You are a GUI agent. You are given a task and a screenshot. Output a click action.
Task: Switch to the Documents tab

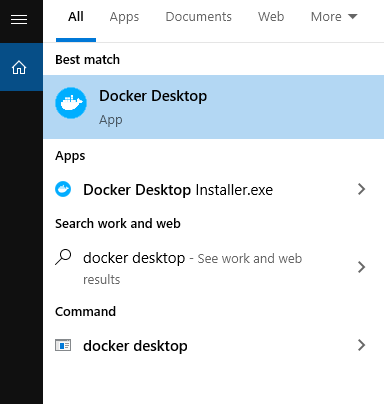198,17
